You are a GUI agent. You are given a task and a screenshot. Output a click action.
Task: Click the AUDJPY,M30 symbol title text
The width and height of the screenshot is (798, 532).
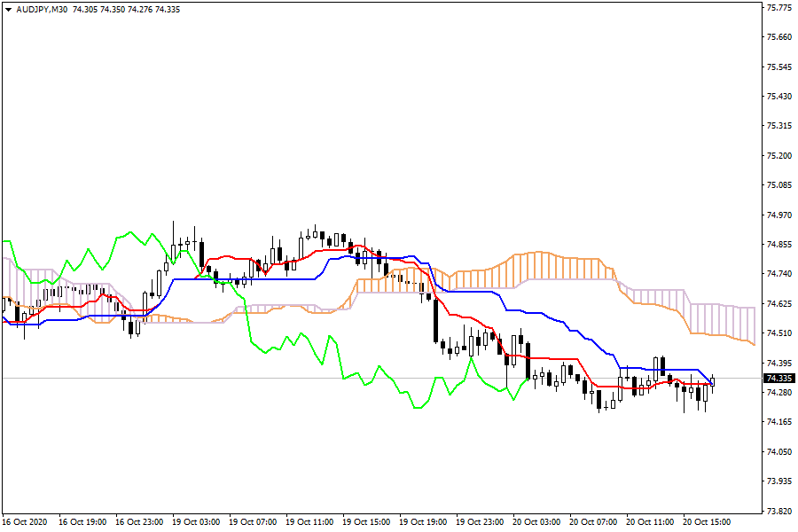[x=44, y=9]
